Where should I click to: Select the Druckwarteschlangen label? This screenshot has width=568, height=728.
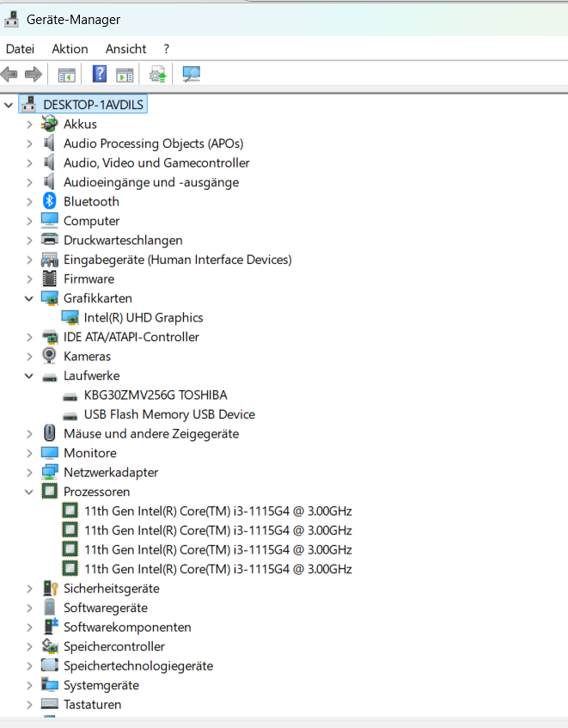tap(123, 240)
